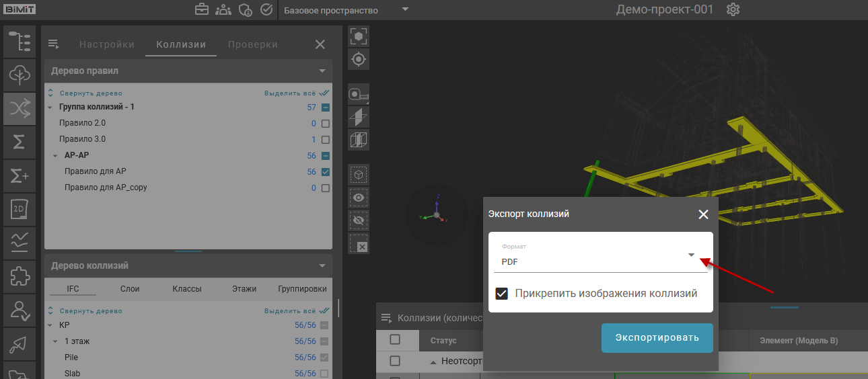Switch to the Этажи tab
The width and height of the screenshot is (868, 379).
[x=244, y=289]
